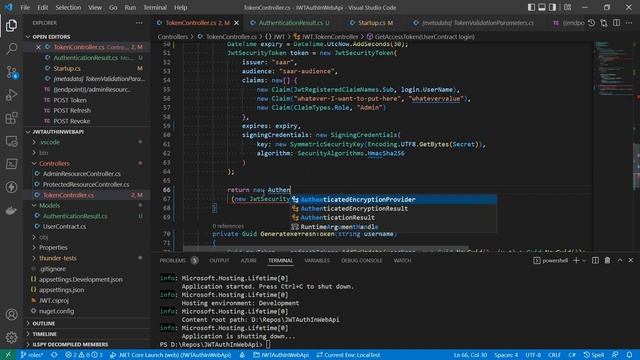Screen dimensions: 640x360
Task: Click feedback icon in status bar
Action: (x=615, y=355)
